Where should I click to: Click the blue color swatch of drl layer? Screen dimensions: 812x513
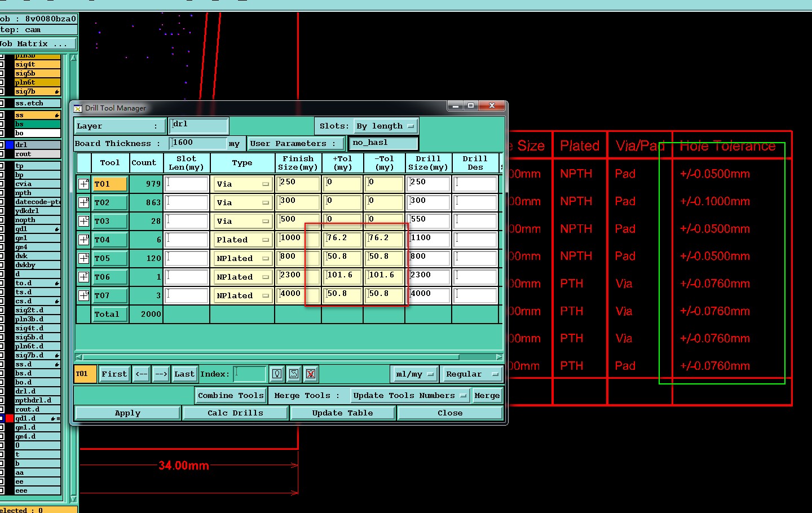coord(10,145)
